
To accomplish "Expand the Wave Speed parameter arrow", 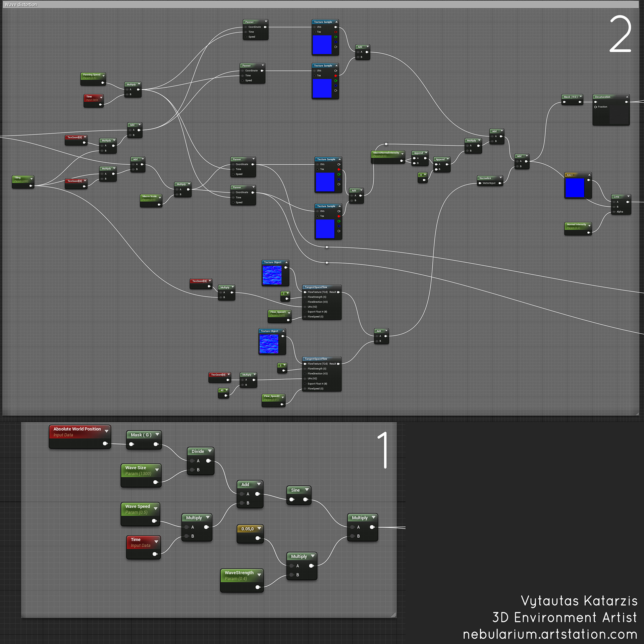I will [156, 508].
